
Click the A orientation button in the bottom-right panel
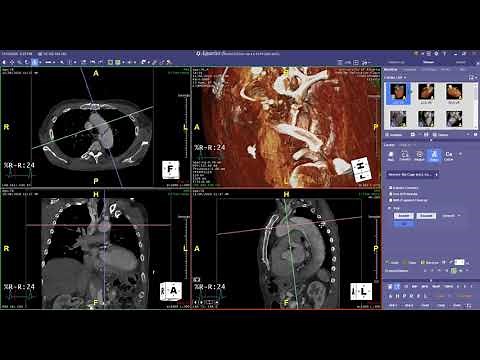pyautogui.click(x=391, y=296)
